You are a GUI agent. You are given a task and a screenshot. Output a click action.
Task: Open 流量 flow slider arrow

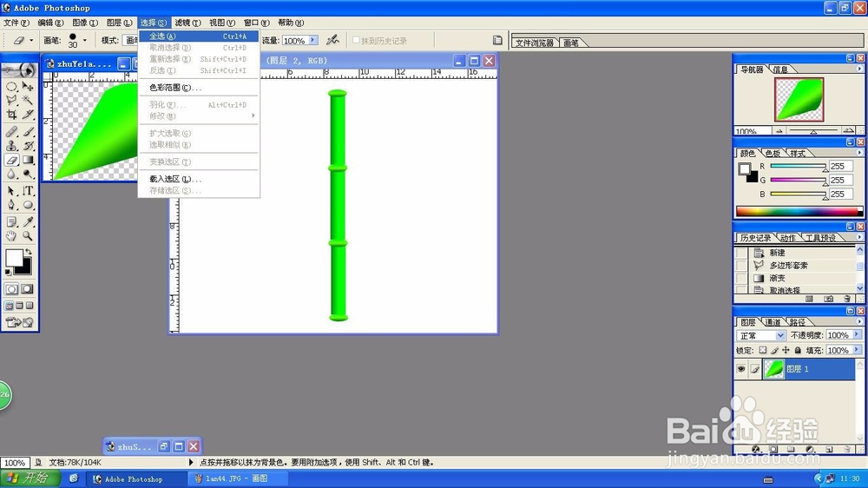click(x=313, y=41)
